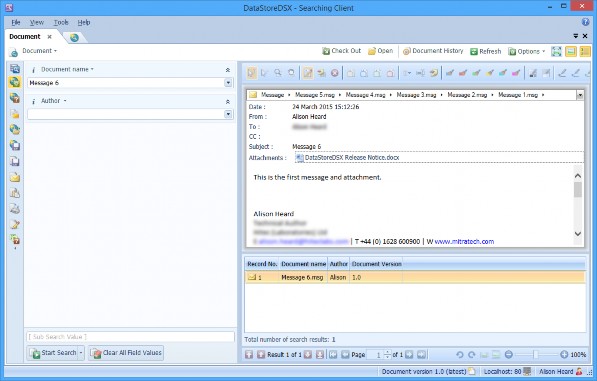
Task: Click the zoom out minus icon
Action: [509, 354]
